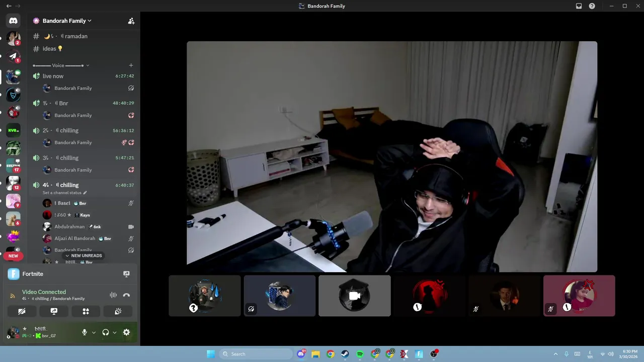Click the Windows taskbar Search box
Screen dimensions: 644x362
pyautogui.click(x=256, y=354)
